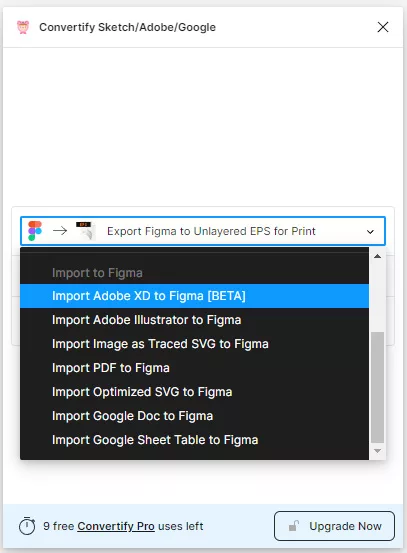The height and width of the screenshot is (553, 407).
Task: Choose Import Optimized SVG to Figma
Action: 194,392
